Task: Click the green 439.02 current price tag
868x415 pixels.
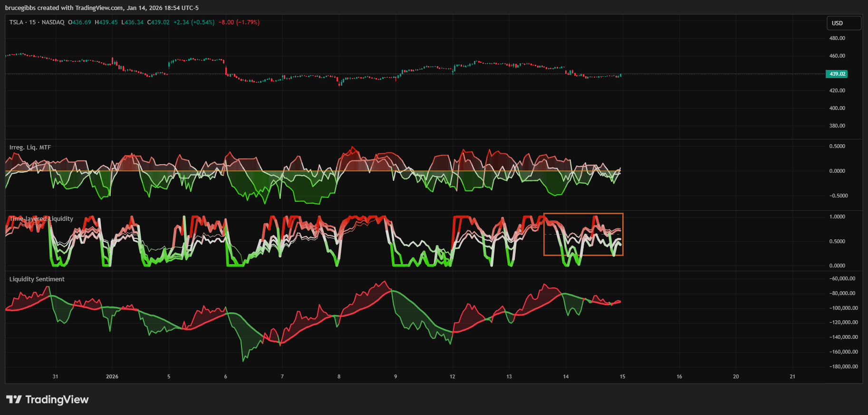Action: coord(837,74)
